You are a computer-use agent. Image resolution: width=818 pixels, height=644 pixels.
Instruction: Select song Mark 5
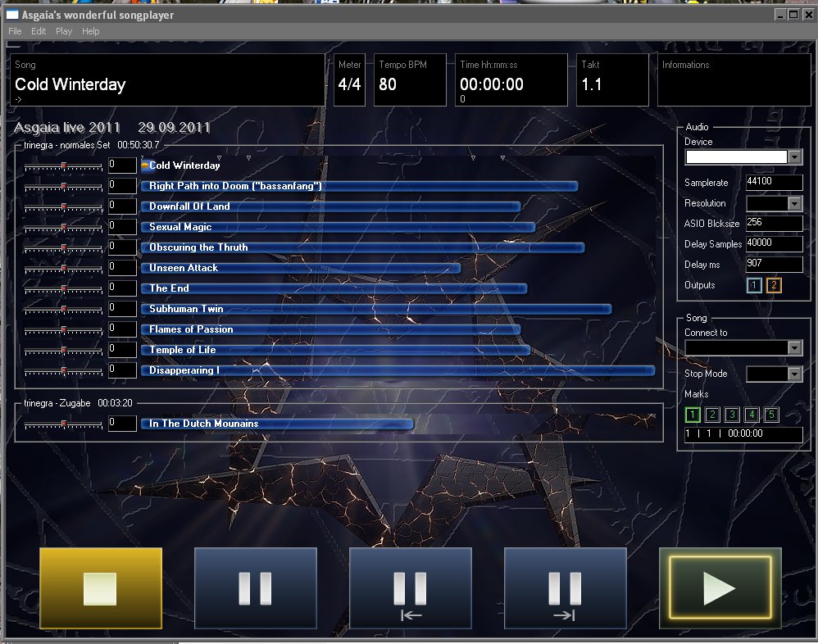pyautogui.click(x=771, y=415)
